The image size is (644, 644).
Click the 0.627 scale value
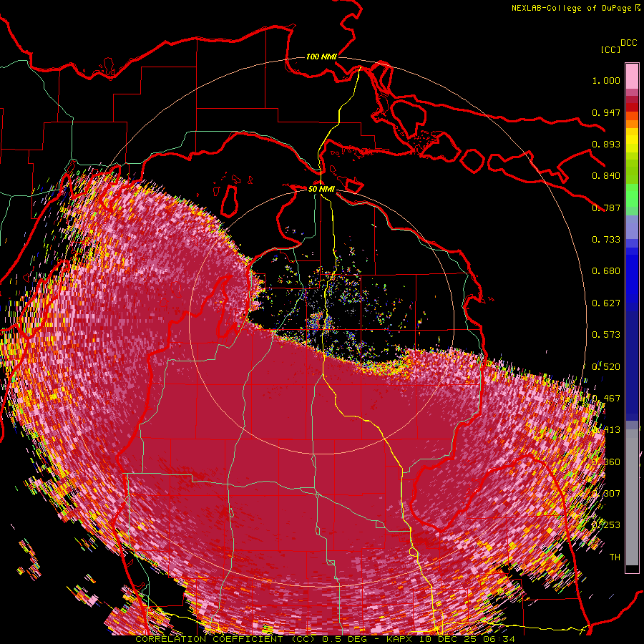click(x=606, y=303)
